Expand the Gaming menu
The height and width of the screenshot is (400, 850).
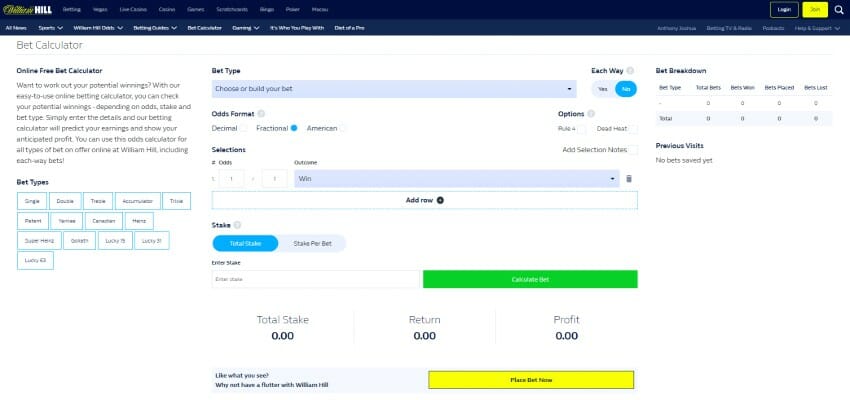click(246, 28)
